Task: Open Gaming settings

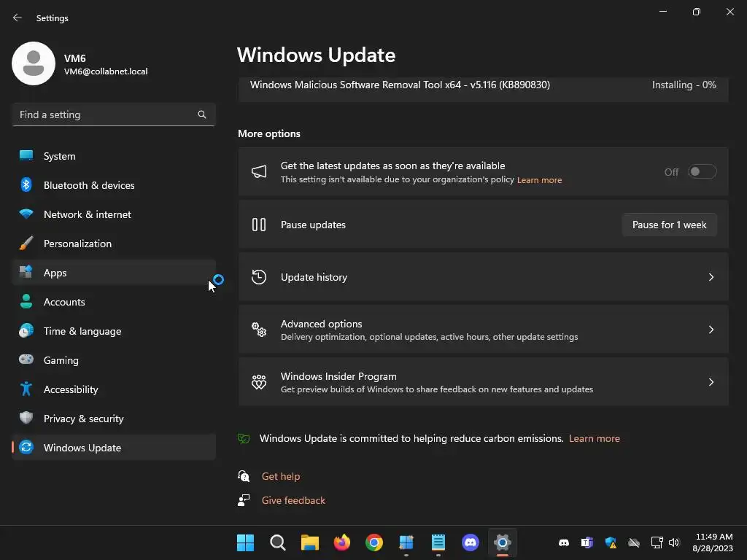Action: (x=114, y=359)
